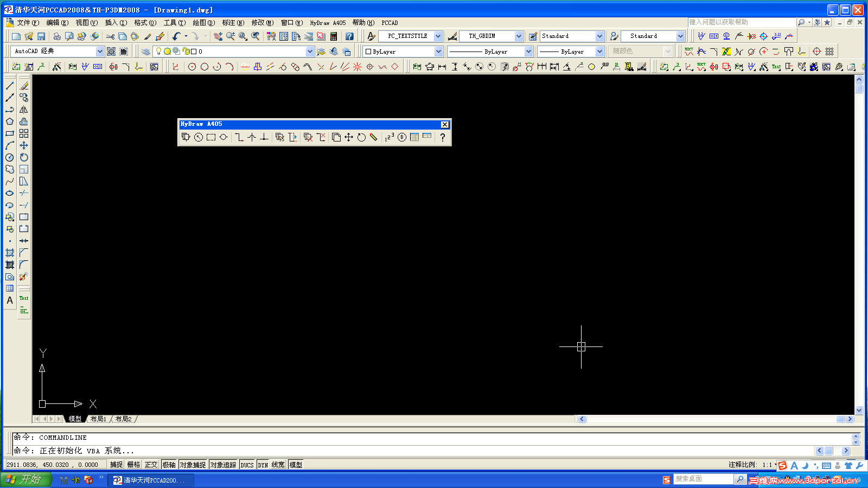Open the 文件(F) menu
The height and width of the screenshot is (488, 868).
[28, 23]
